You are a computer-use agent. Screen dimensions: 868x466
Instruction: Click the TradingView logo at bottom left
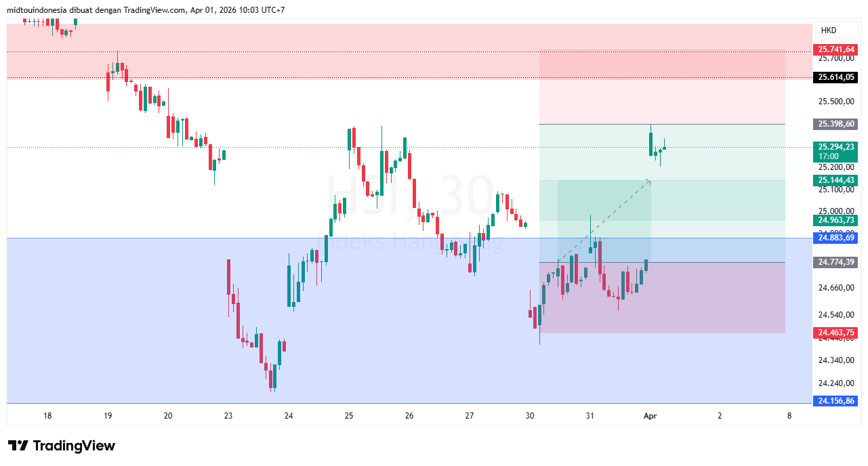pos(60,446)
